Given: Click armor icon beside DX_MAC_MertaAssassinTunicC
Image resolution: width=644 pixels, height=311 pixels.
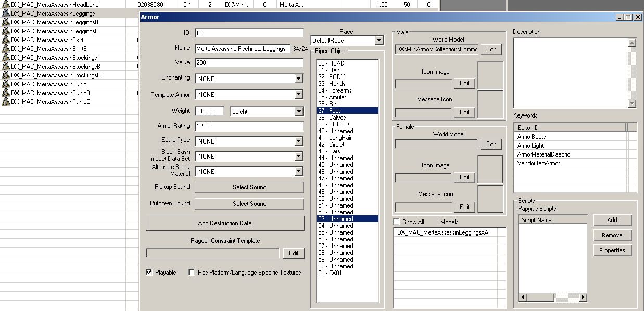Looking at the screenshot, I should (x=6, y=102).
